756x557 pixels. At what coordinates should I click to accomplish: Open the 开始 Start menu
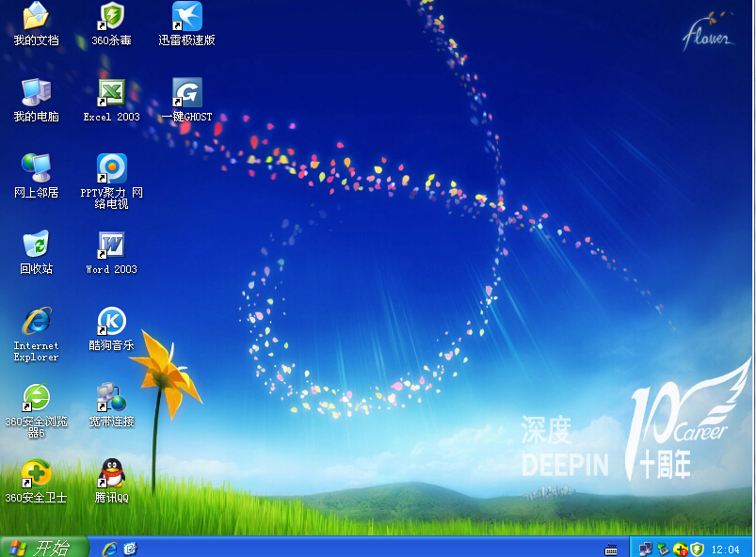click(x=43, y=548)
